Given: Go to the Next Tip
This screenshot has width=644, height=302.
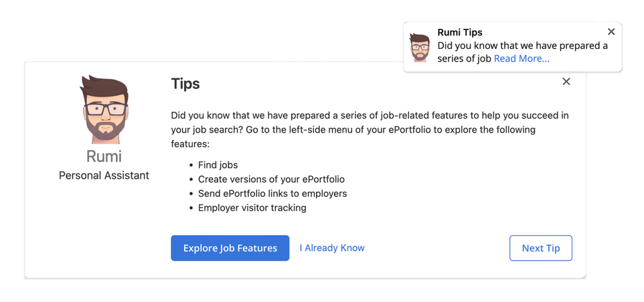Looking at the screenshot, I should tap(540, 248).
